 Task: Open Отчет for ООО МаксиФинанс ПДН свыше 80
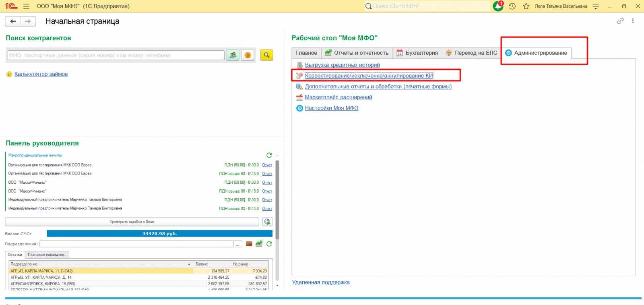coord(267,191)
